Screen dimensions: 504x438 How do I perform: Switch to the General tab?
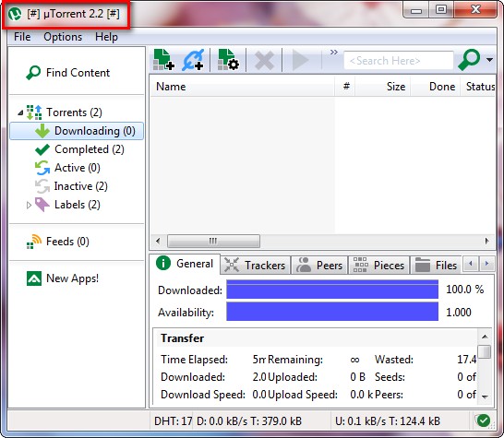(186, 264)
